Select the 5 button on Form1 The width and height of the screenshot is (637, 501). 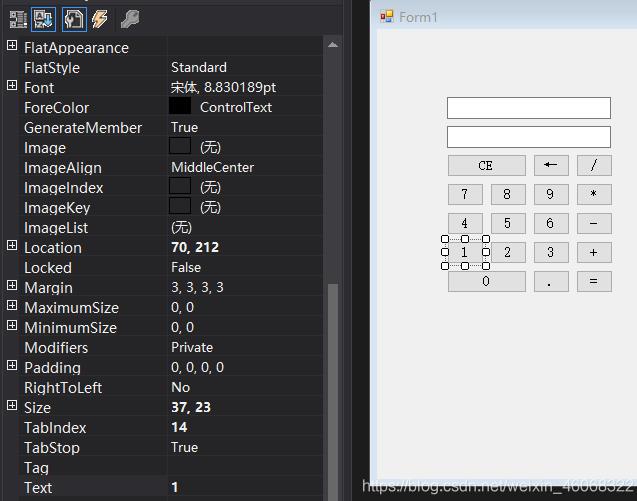[508, 223]
